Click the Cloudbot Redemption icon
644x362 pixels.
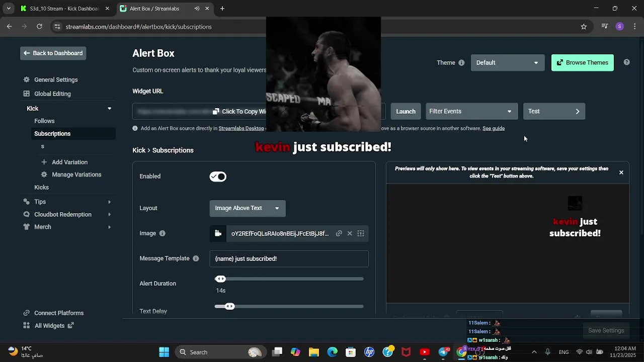click(x=27, y=214)
